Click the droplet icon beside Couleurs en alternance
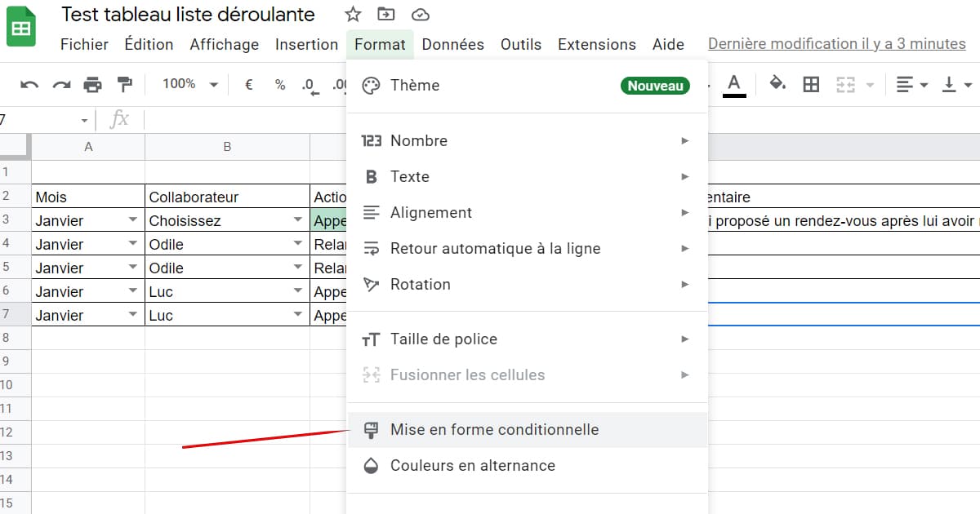Screen dimensions: 980x514 tap(371, 466)
